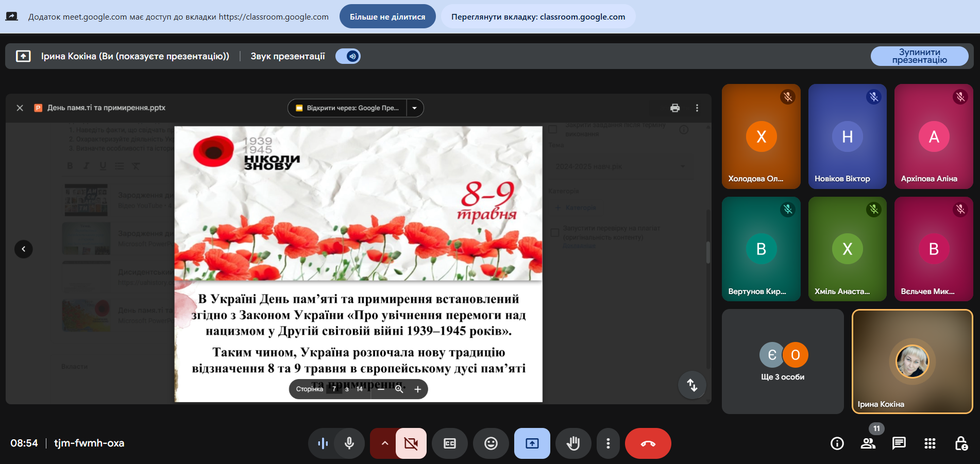The image size is (980, 464).
Task: Mute the microphone
Action: tap(349, 443)
